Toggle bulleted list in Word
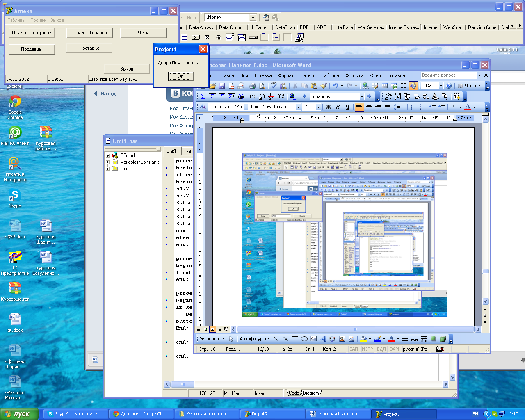Viewport: 525px width, 420px height. [423, 107]
